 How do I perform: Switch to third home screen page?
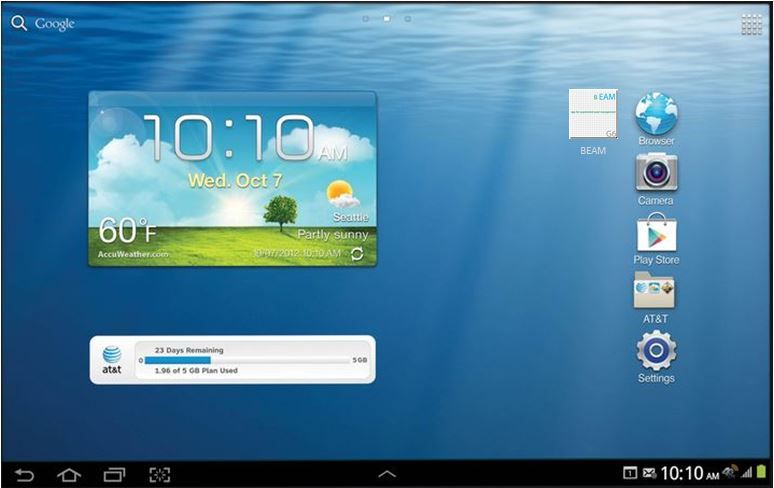(408, 19)
